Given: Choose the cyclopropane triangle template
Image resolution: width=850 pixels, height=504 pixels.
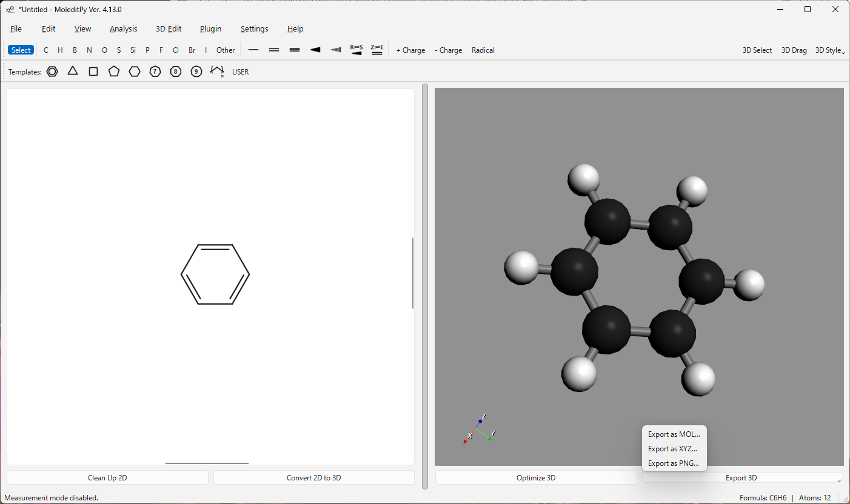Looking at the screenshot, I should tap(73, 71).
